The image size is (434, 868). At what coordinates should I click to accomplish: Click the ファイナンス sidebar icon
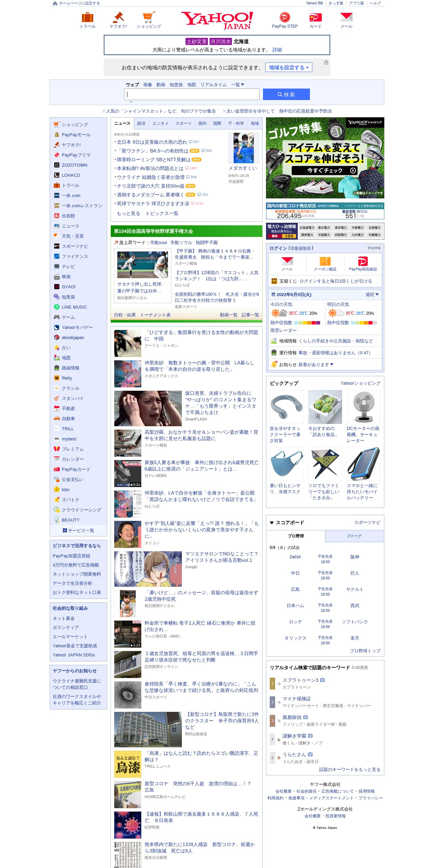click(x=56, y=256)
